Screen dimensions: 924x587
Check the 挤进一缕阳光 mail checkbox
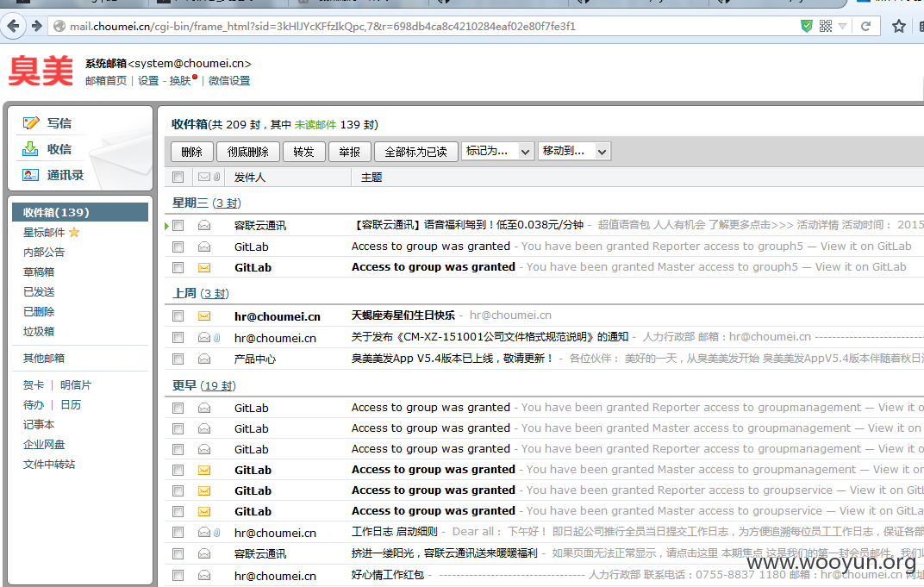178,554
